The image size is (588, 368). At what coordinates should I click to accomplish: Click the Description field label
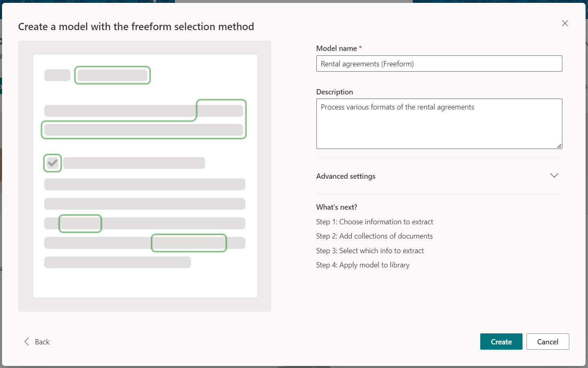coord(335,92)
